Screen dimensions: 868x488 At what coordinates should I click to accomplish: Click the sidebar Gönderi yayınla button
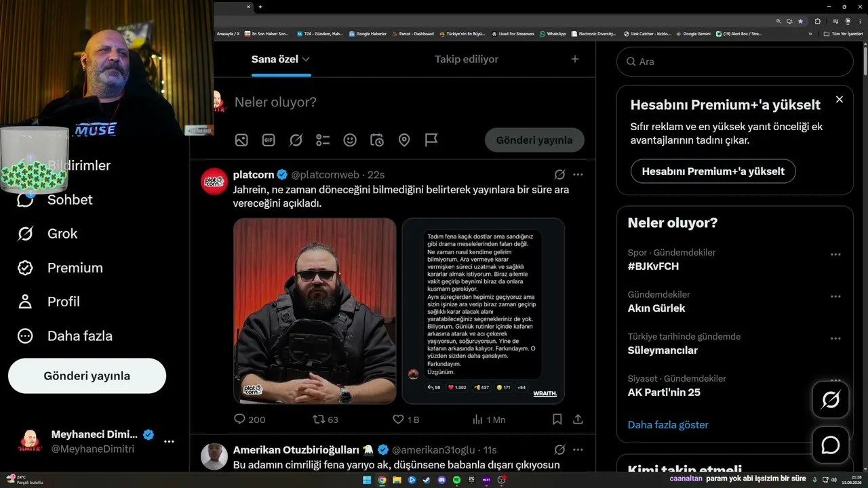[x=87, y=375]
